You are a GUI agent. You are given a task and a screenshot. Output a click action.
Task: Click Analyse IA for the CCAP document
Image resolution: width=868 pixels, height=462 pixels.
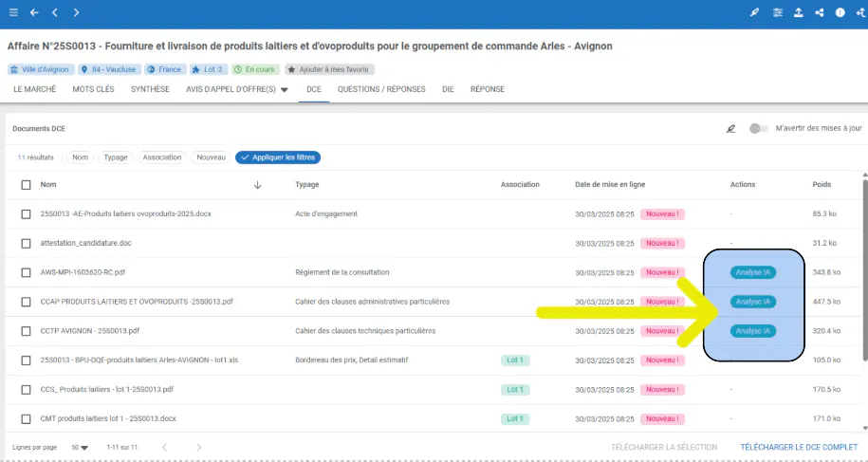point(753,302)
